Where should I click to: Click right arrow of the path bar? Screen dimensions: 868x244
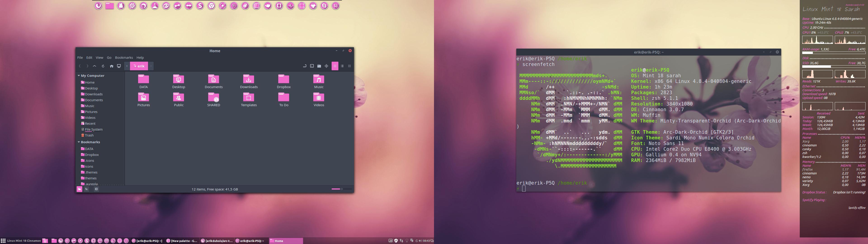[151, 66]
